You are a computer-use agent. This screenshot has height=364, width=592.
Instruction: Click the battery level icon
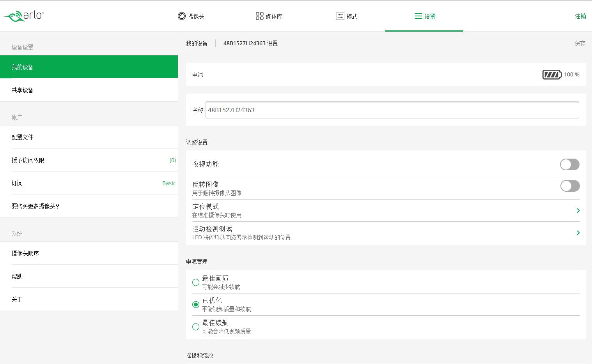click(552, 74)
